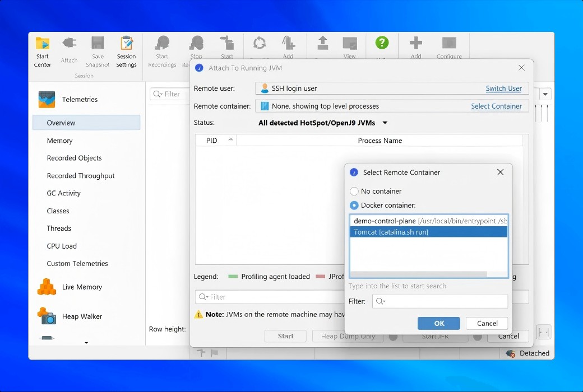Open the Status JVM filter dropdown
The image size is (583, 392).
(323, 123)
